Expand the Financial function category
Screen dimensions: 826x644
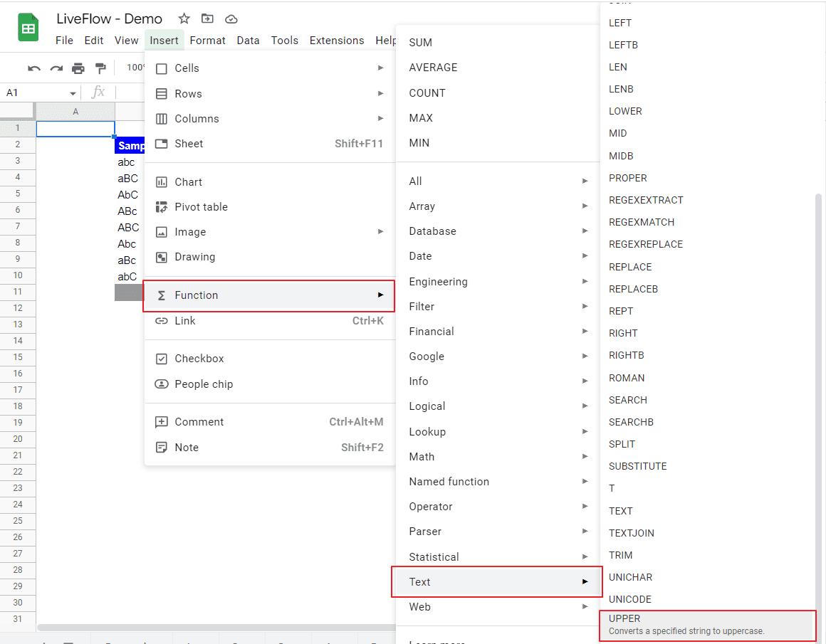pyautogui.click(x=498, y=331)
